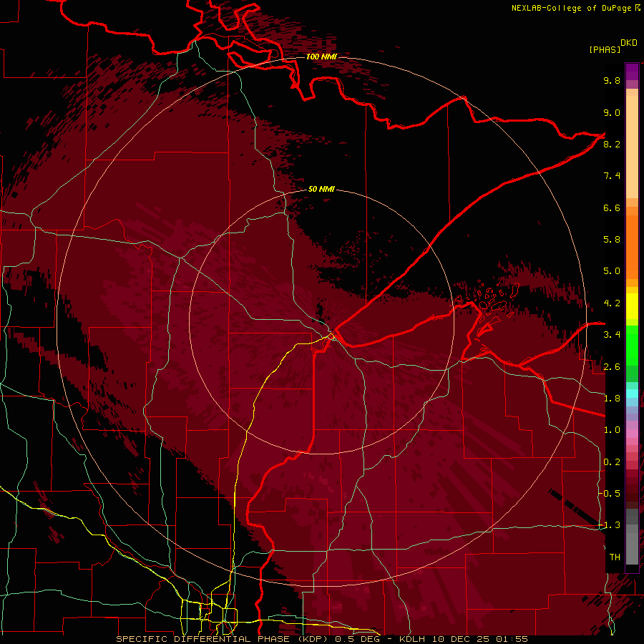Click the 1.8 value on the color scale

612,399
